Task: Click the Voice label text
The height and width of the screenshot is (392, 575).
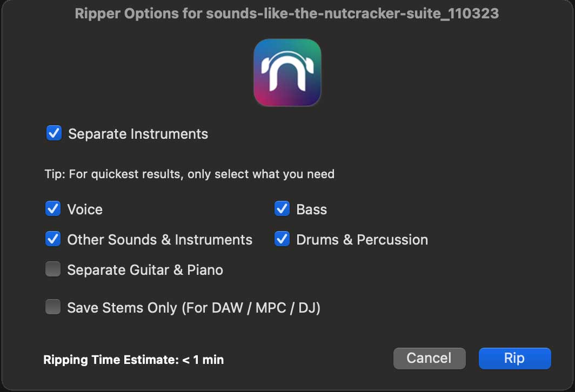Action: pos(85,209)
